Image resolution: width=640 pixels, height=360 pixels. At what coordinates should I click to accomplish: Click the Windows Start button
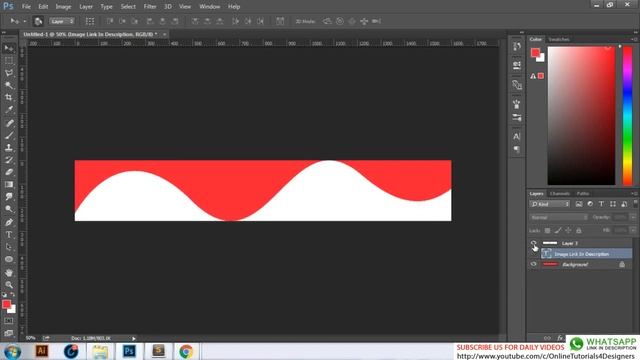pyautogui.click(x=12, y=351)
